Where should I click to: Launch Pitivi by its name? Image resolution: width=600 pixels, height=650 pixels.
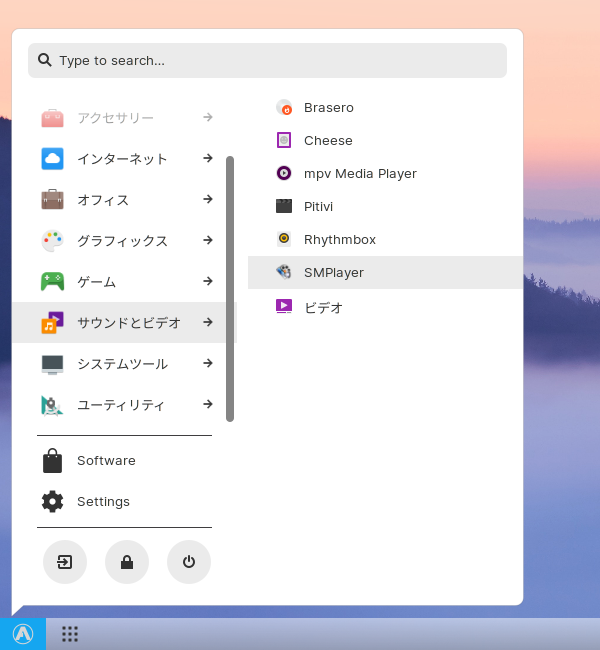pos(318,206)
